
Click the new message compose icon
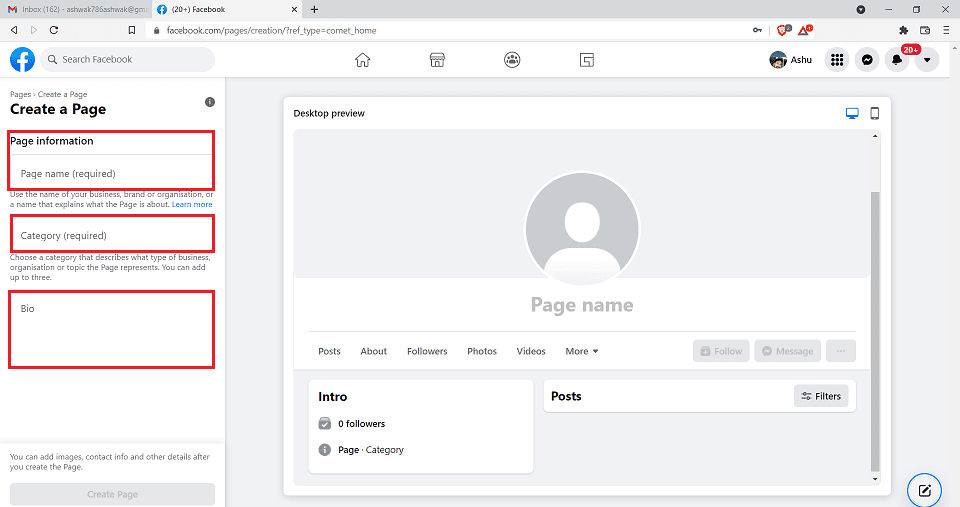click(924, 490)
